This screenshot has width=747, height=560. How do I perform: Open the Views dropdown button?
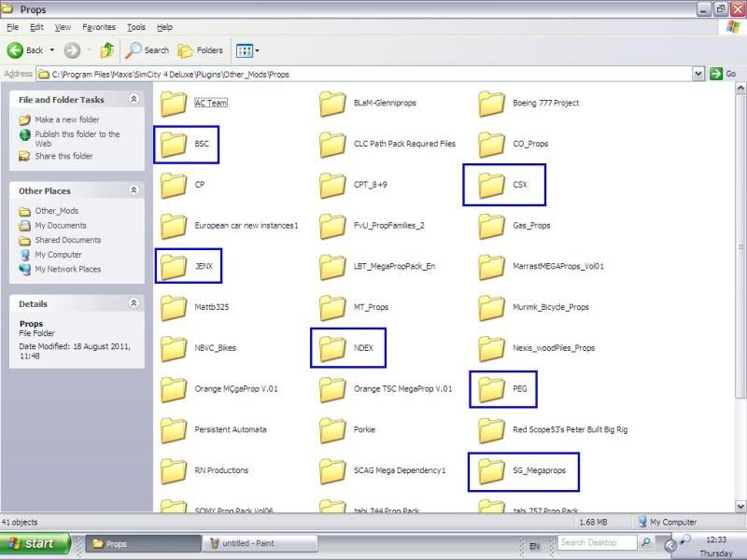[247, 50]
